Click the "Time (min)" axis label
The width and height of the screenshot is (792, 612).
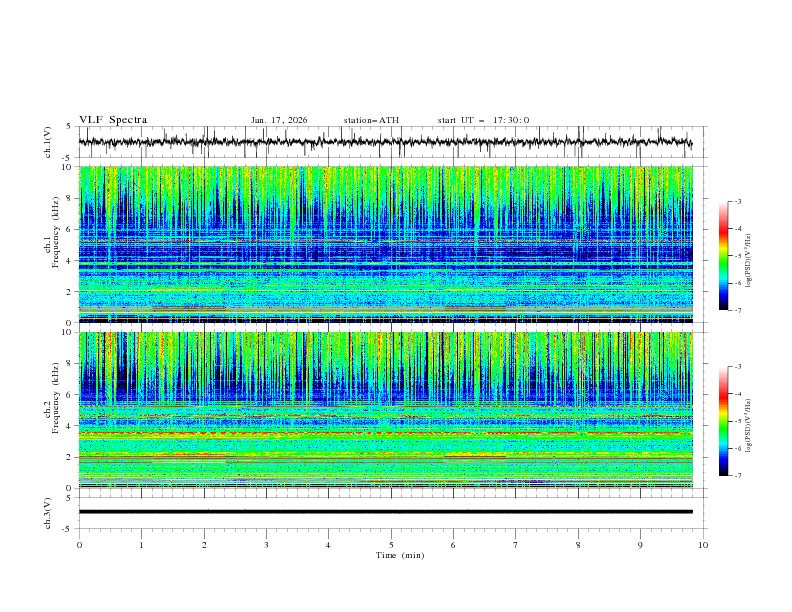tap(400, 555)
